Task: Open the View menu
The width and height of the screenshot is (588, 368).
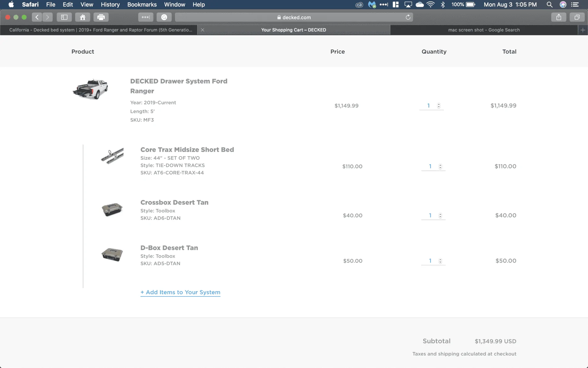Action: tap(87, 5)
